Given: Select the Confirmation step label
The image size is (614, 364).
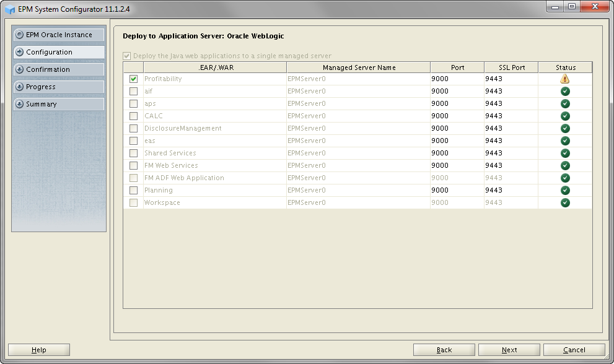Looking at the screenshot, I should click(x=48, y=69).
